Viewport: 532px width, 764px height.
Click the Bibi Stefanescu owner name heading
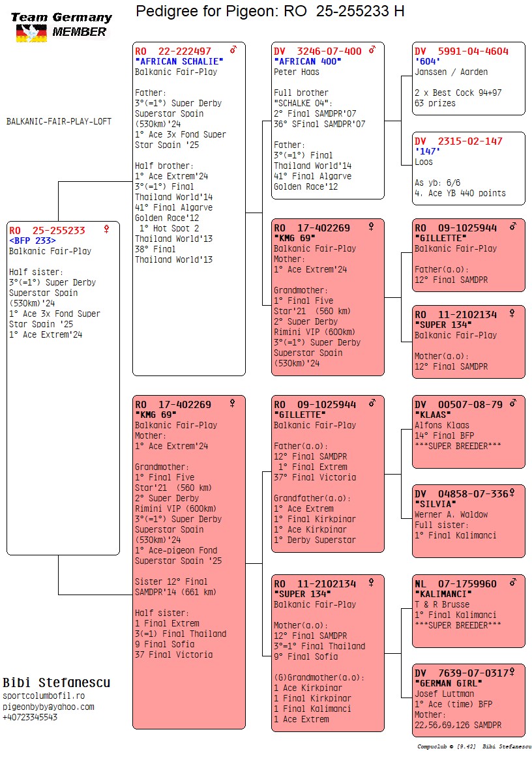coord(56,683)
